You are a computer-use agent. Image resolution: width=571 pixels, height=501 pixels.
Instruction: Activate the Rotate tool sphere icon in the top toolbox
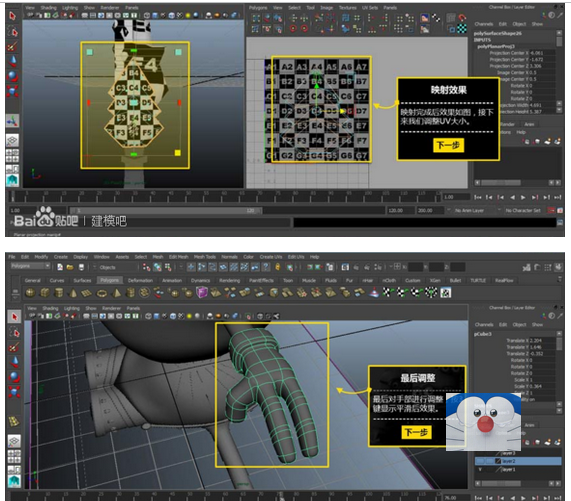coord(12,76)
